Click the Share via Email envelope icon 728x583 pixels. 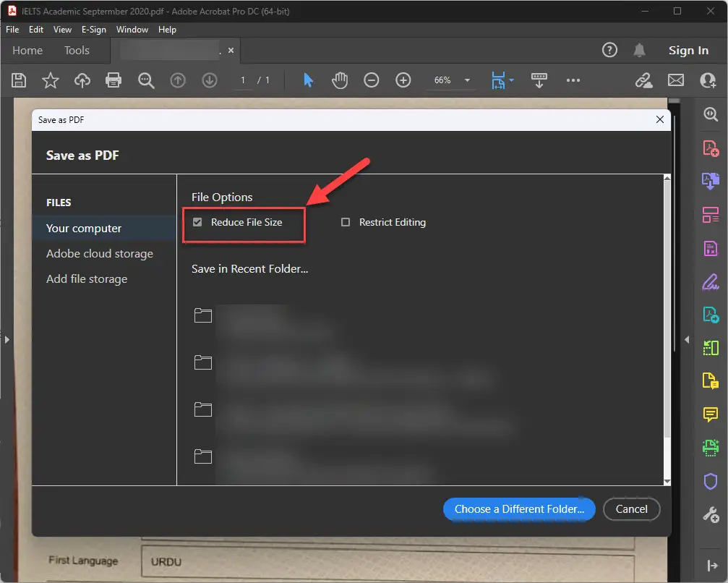click(x=675, y=80)
